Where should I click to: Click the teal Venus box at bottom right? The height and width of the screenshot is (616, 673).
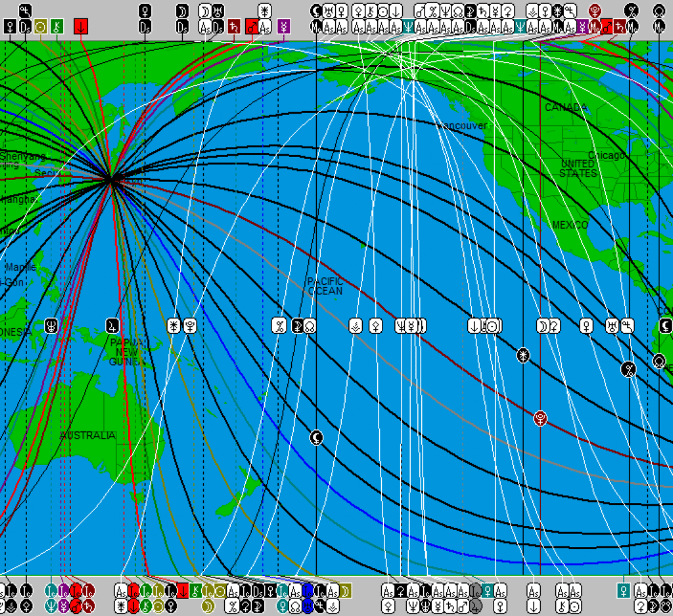coord(624,590)
